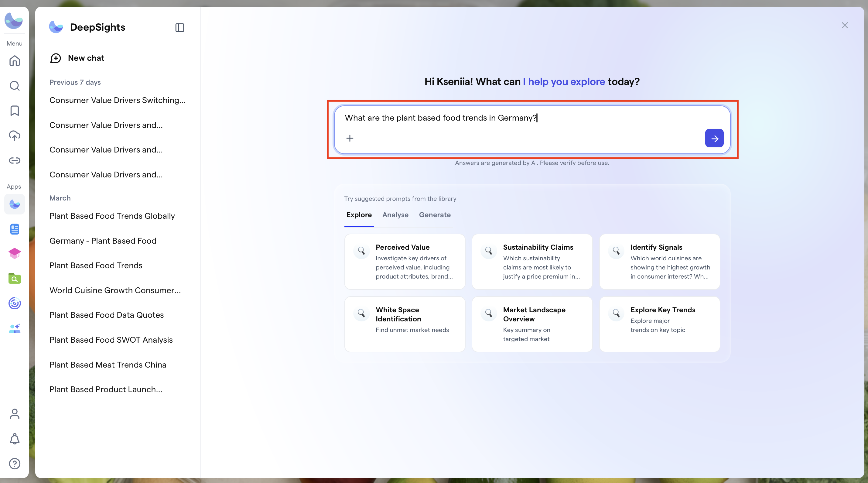Open chat Plant Based Meat Trends China
This screenshot has width=868, height=483.
[x=108, y=365]
